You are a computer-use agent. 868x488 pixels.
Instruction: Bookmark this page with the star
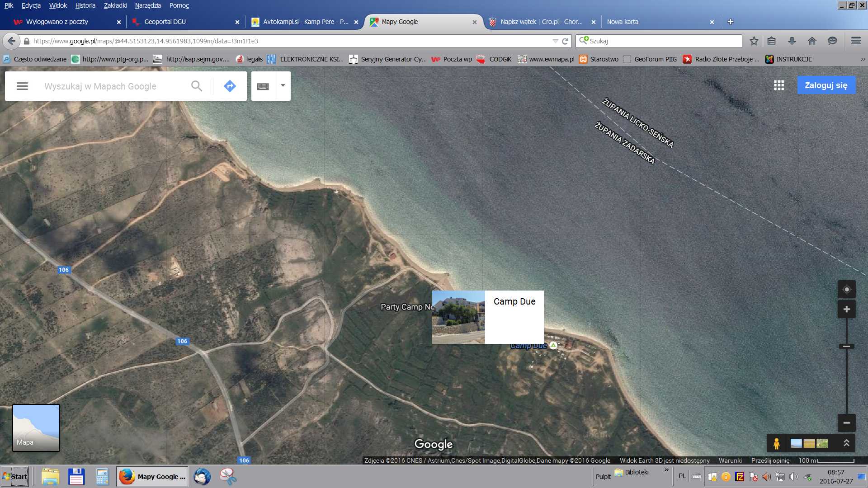754,41
